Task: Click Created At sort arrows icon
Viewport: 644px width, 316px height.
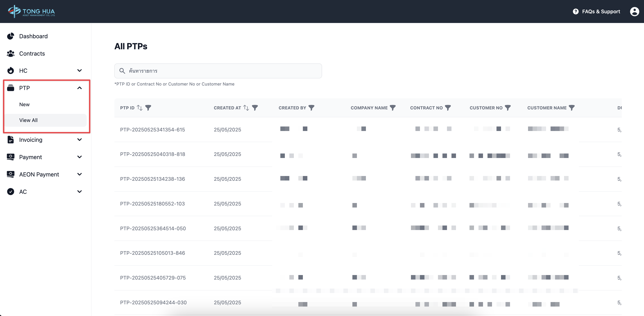Action: (246, 108)
